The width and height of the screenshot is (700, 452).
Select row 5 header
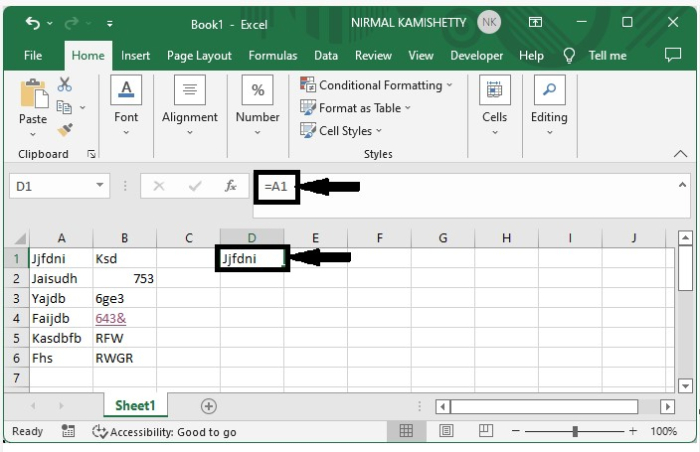(17, 338)
